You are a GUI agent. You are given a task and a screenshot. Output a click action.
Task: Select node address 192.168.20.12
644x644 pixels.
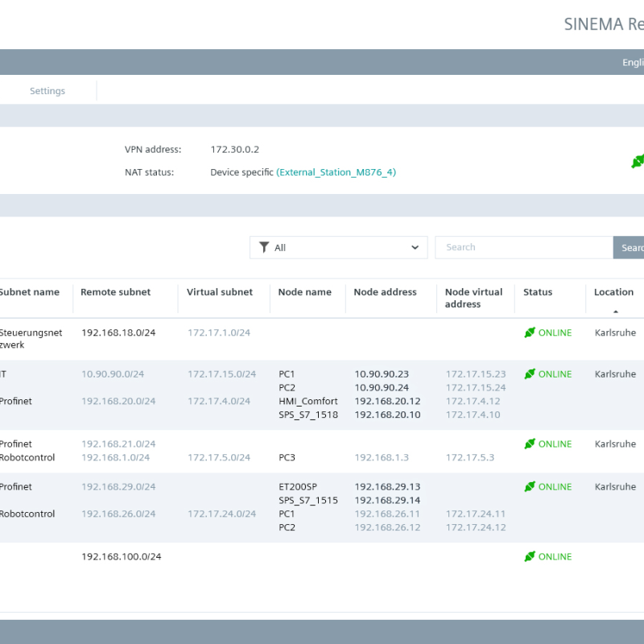[x=387, y=401]
